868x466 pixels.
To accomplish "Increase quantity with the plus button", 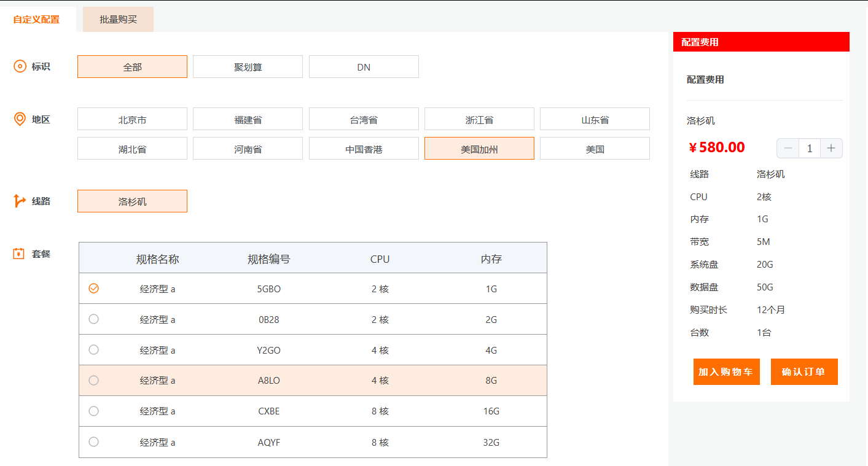I will (831, 148).
